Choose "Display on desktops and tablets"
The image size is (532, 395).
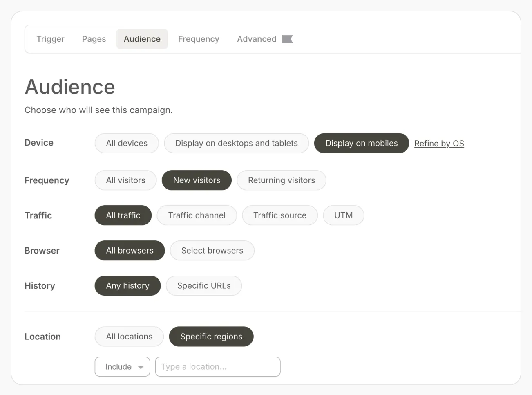point(236,143)
